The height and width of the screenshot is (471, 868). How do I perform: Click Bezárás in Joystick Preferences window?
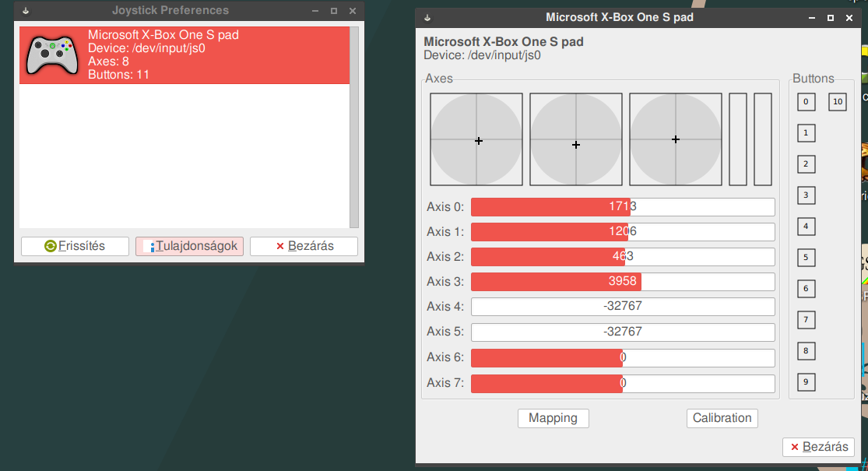pyautogui.click(x=304, y=246)
